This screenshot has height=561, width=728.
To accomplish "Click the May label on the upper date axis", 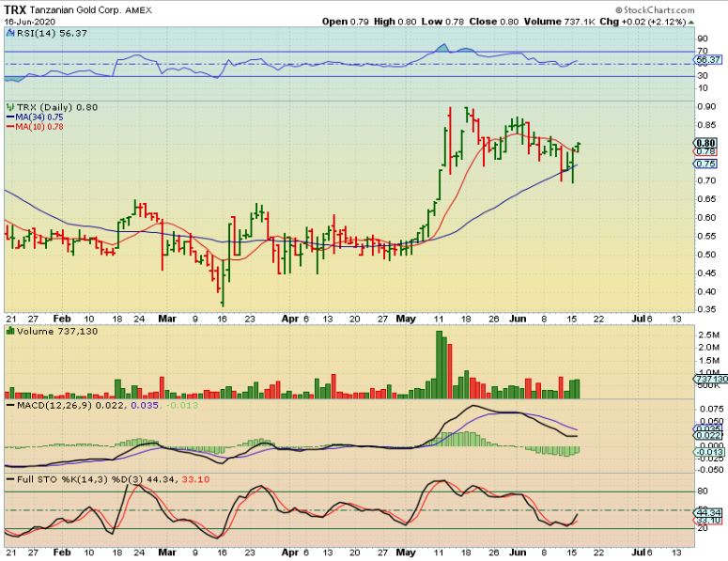I will click(406, 319).
